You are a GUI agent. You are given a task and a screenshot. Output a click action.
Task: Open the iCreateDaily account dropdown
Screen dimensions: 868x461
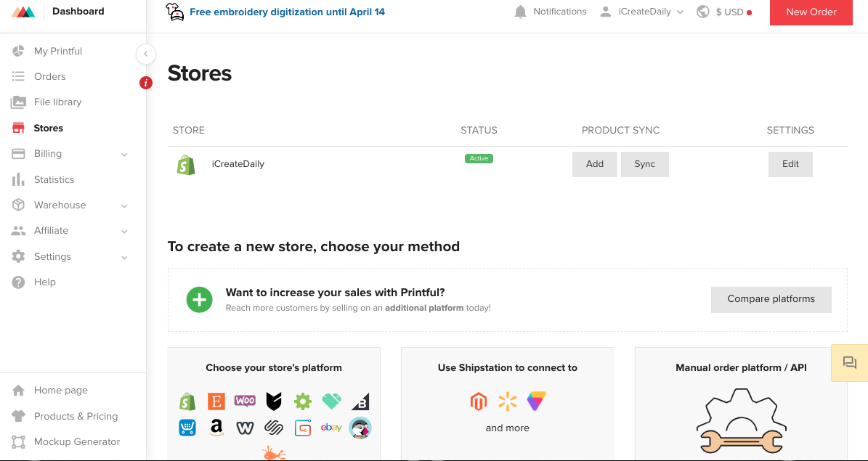[642, 12]
